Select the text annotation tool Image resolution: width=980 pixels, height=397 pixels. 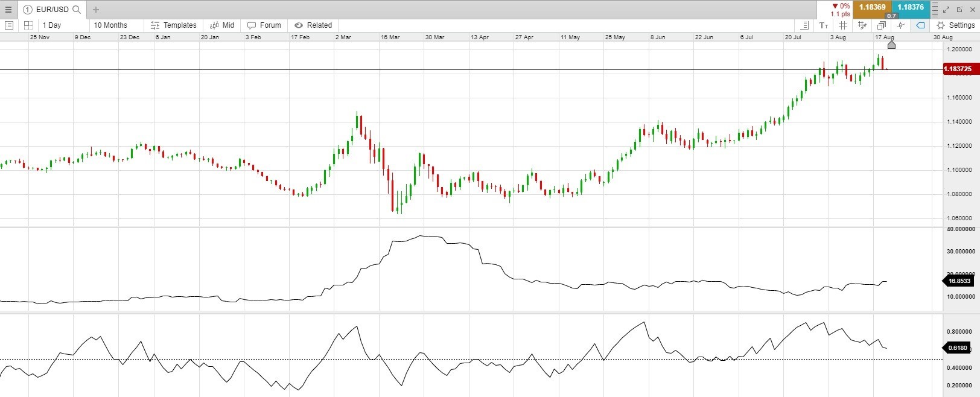click(824, 25)
